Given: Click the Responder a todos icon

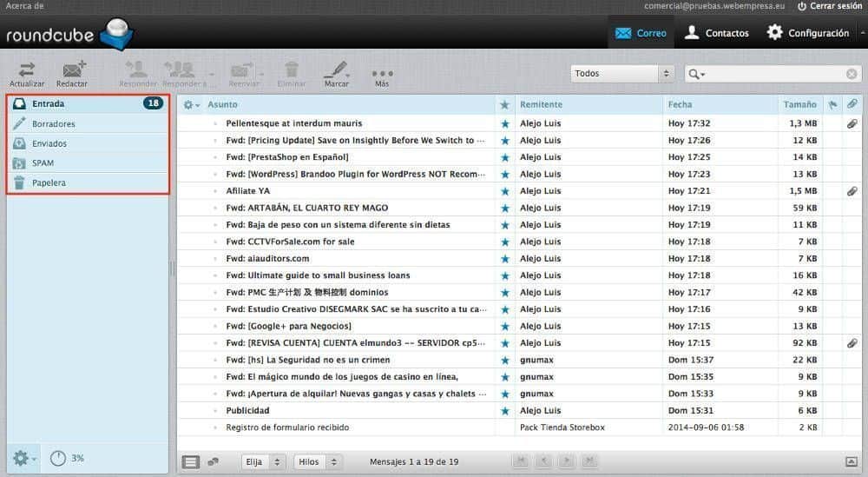Looking at the screenshot, I should [181, 70].
